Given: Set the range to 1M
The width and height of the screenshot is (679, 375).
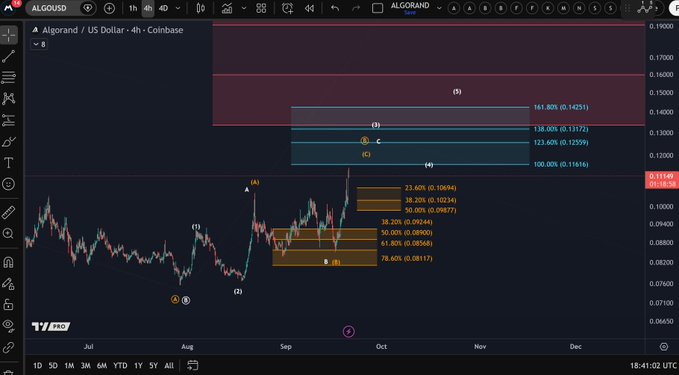Looking at the screenshot, I should tap(69, 365).
